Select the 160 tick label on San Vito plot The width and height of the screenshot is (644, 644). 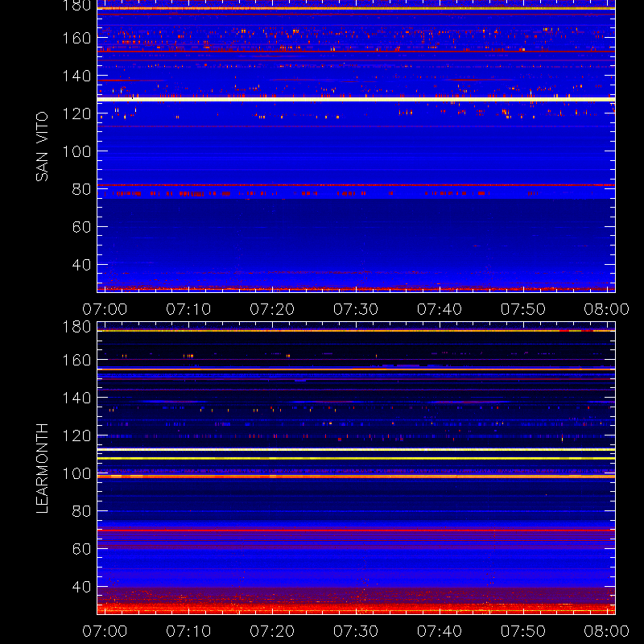[x=76, y=38]
